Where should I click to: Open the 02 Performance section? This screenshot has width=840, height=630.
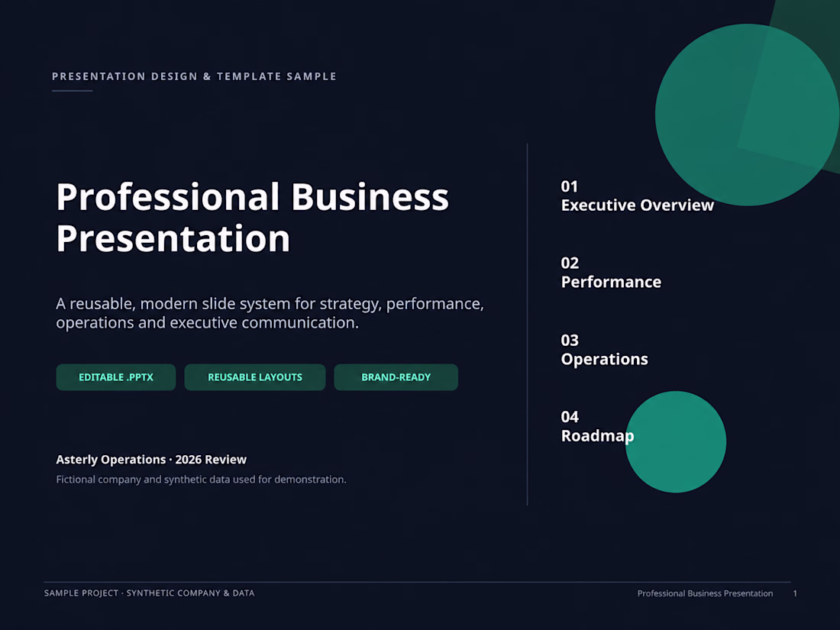coord(611,273)
